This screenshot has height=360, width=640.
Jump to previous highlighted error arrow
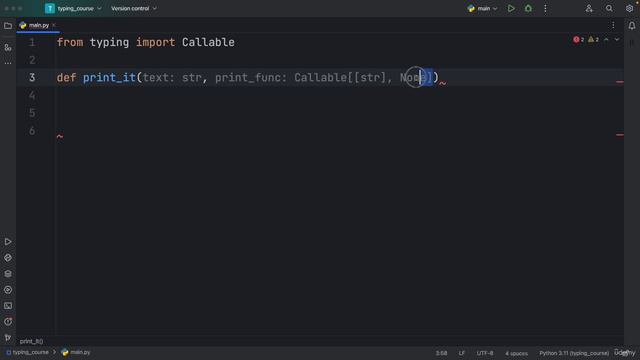click(606, 40)
